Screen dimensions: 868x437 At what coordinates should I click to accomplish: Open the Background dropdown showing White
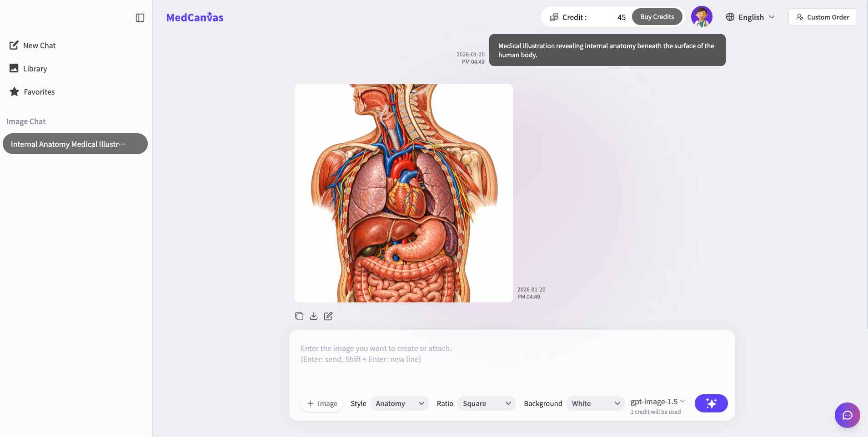[x=594, y=403]
